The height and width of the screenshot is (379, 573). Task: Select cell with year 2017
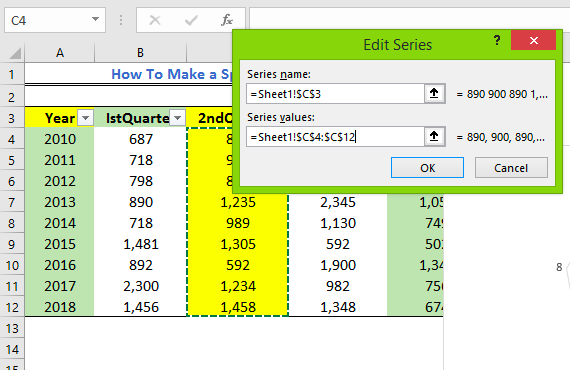click(x=60, y=286)
